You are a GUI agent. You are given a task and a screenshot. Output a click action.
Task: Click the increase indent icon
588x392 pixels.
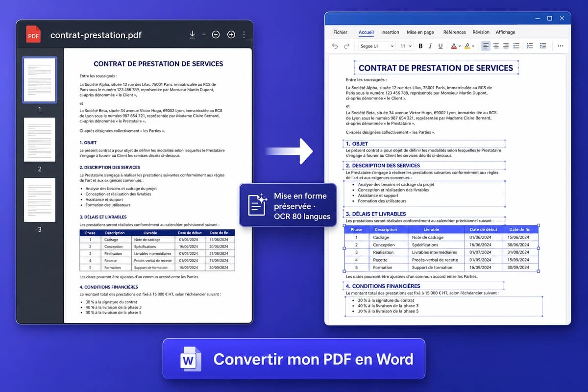[x=542, y=46]
